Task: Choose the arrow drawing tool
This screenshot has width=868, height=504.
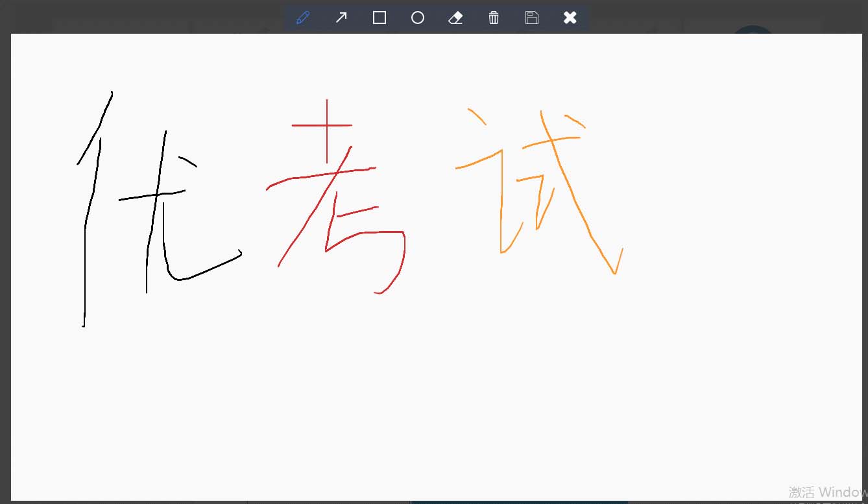Action: click(341, 18)
